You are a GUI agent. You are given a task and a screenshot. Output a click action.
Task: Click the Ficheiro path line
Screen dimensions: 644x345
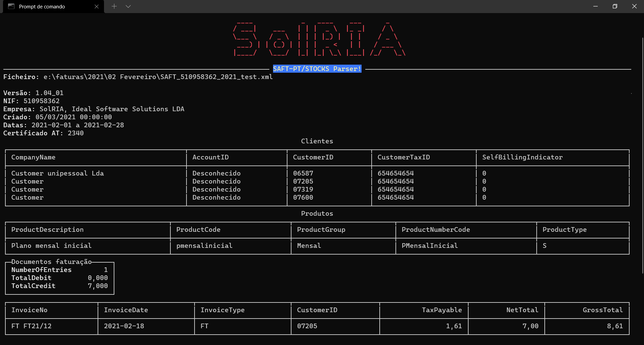click(x=138, y=77)
